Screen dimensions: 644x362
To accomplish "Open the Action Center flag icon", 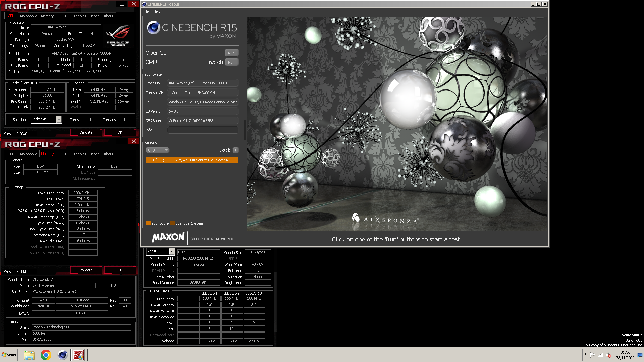I will (x=593, y=355).
